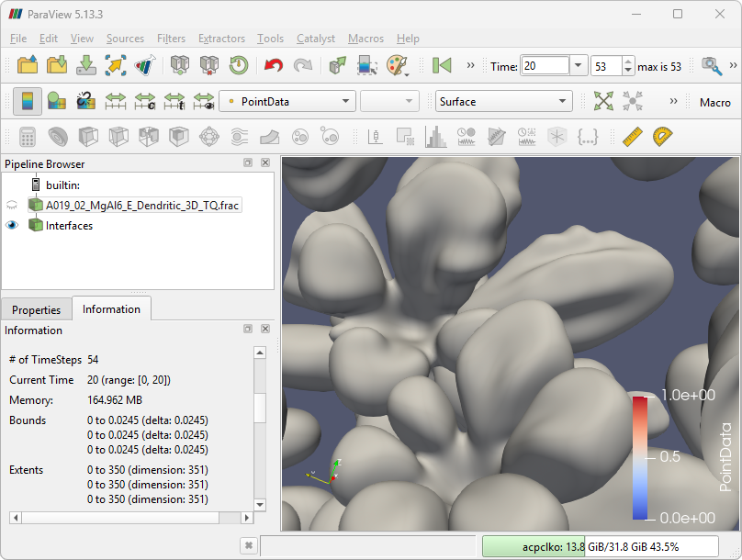Open the PointData coloring dropdown
The image size is (742, 560).
(288, 101)
